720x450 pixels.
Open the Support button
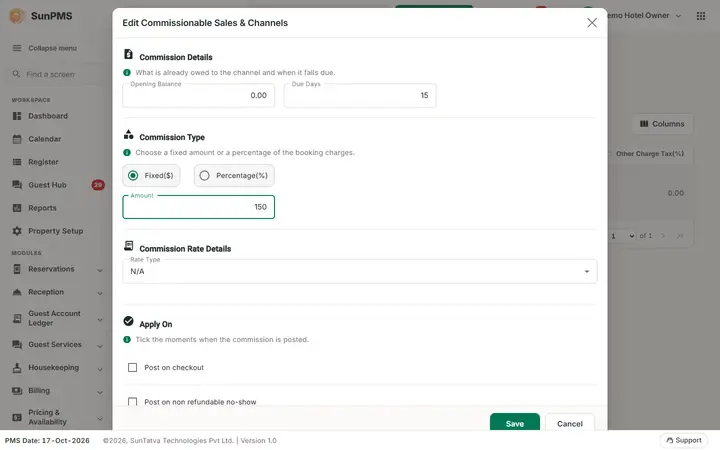[684, 440]
